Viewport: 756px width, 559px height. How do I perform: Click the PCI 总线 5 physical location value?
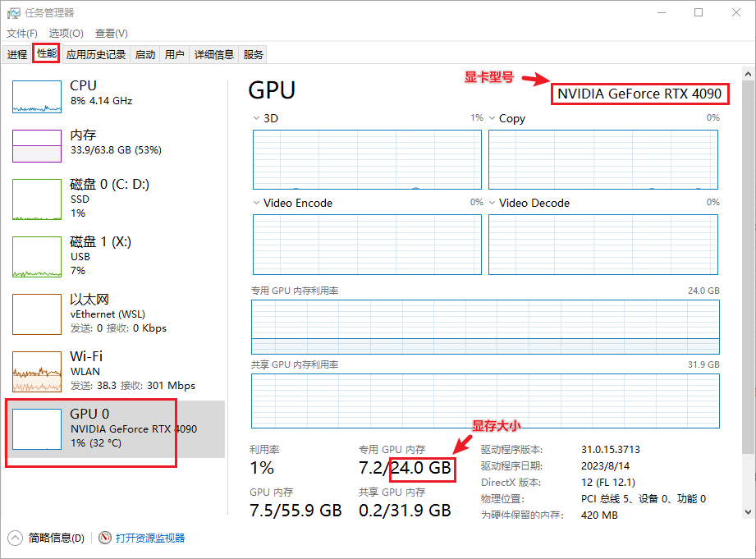644,499
